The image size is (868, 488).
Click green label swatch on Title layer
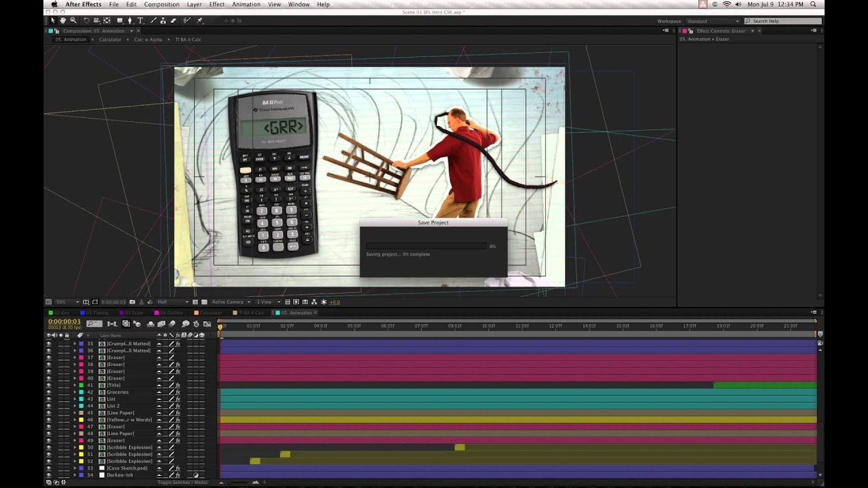pyautogui.click(x=81, y=385)
